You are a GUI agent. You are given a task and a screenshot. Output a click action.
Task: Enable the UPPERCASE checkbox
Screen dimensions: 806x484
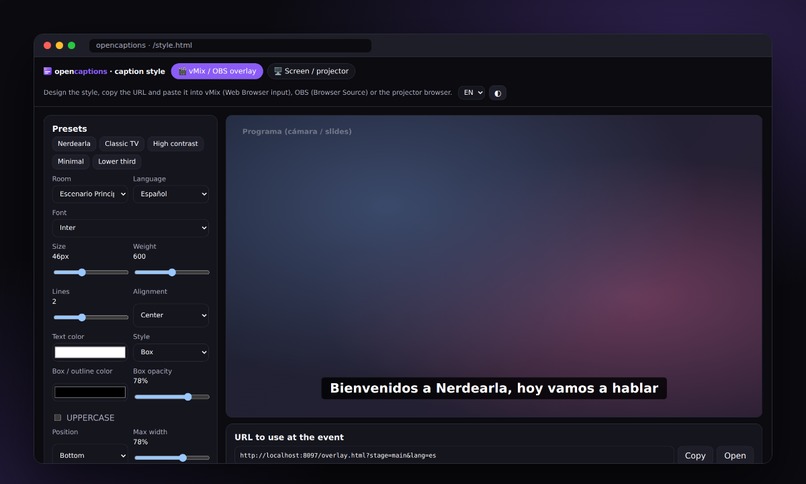point(58,418)
